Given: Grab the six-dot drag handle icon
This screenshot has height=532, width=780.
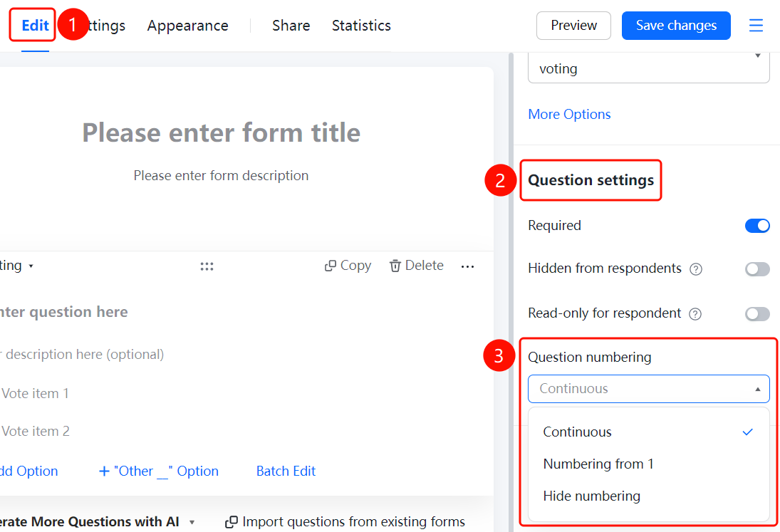Looking at the screenshot, I should click(x=207, y=266).
